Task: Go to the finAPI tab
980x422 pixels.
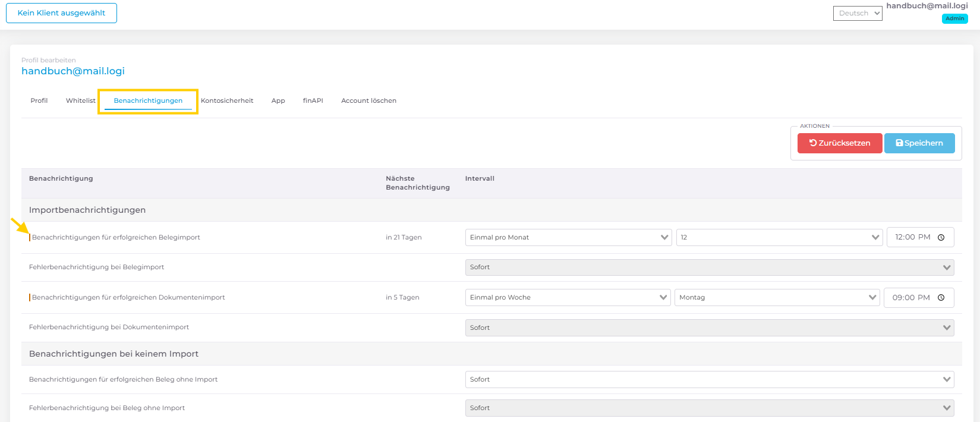Action: point(313,100)
